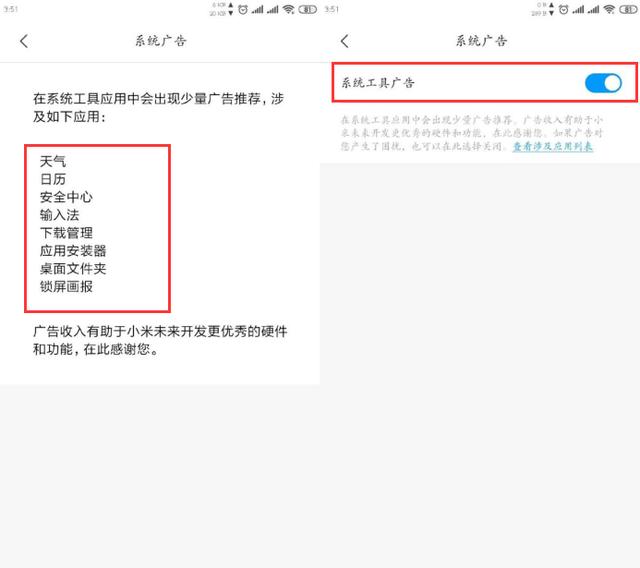This screenshot has height=568, width=640.
Task: Tap the 桌面文件夹 list entry
Action: click(73, 269)
